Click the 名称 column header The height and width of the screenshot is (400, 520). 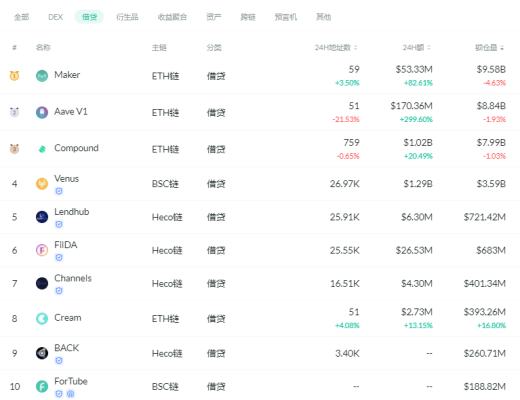click(43, 48)
